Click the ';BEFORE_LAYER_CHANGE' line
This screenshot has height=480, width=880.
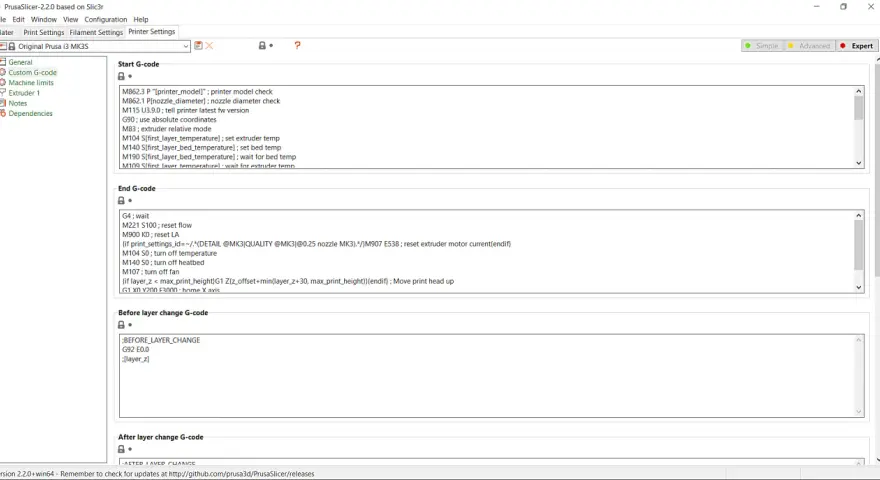tap(161, 340)
